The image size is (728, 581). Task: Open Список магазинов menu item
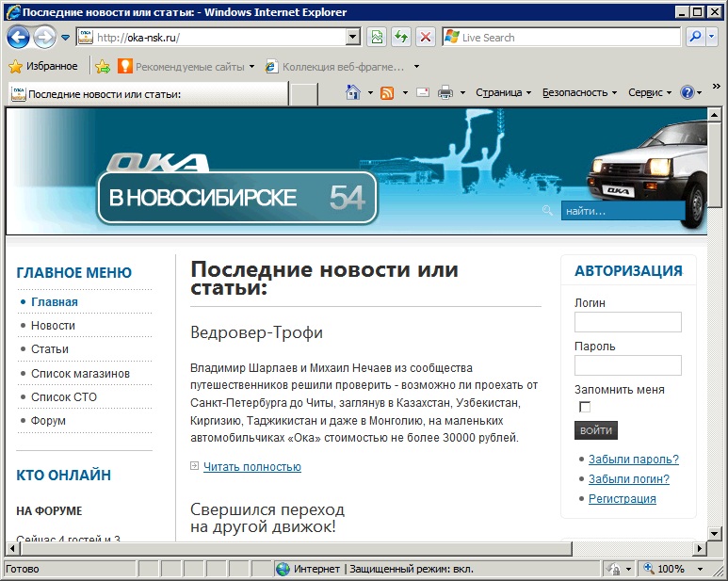pyautogui.click(x=80, y=374)
